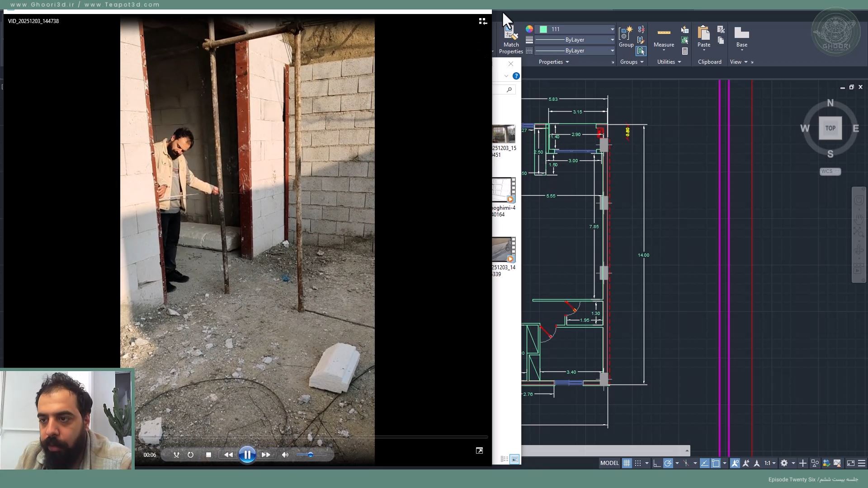Open Quick Calculator icon in Utilities
The height and width of the screenshot is (488, 868).
click(685, 52)
